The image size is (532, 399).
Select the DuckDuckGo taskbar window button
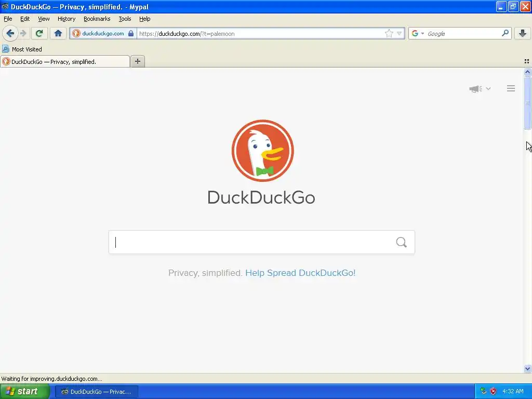[x=96, y=392]
